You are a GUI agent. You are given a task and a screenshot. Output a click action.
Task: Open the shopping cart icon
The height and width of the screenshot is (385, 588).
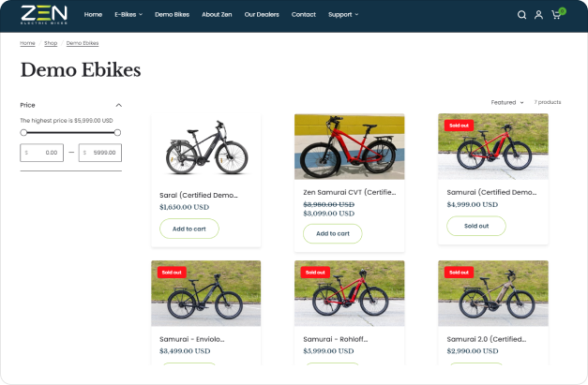click(x=556, y=15)
